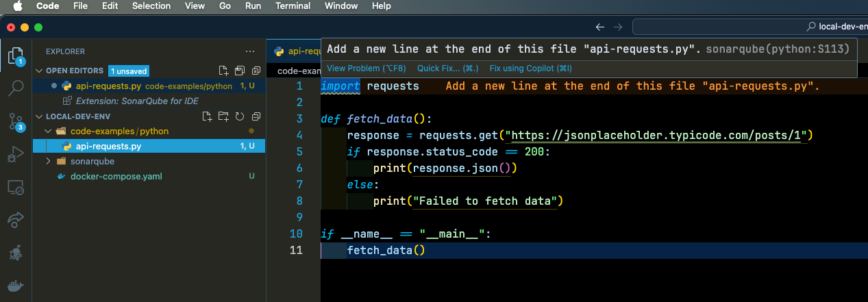The height and width of the screenshot is (302, 868).
Task: Open the Docker view in activity bar
Action: tap(16, 286)
